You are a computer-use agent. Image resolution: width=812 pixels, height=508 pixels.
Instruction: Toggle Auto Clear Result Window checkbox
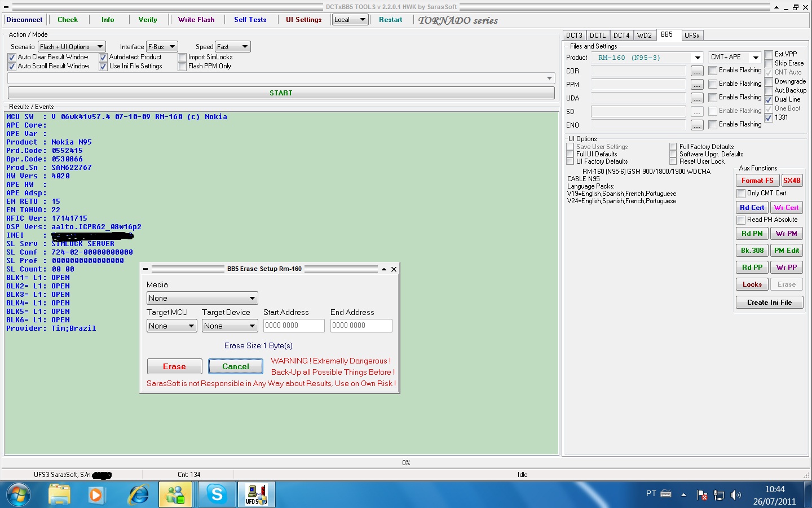pyautogui.click(x=12, y=58)
